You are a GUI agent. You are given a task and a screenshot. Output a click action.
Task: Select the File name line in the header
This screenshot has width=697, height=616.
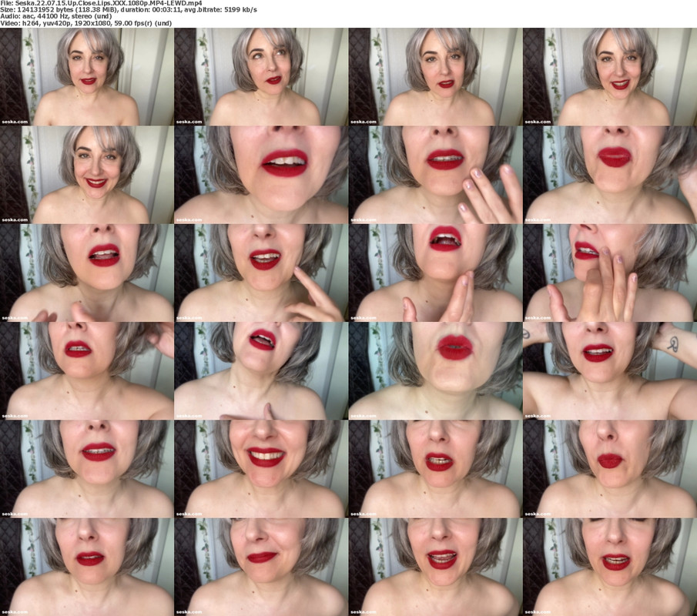coord(102,2)
